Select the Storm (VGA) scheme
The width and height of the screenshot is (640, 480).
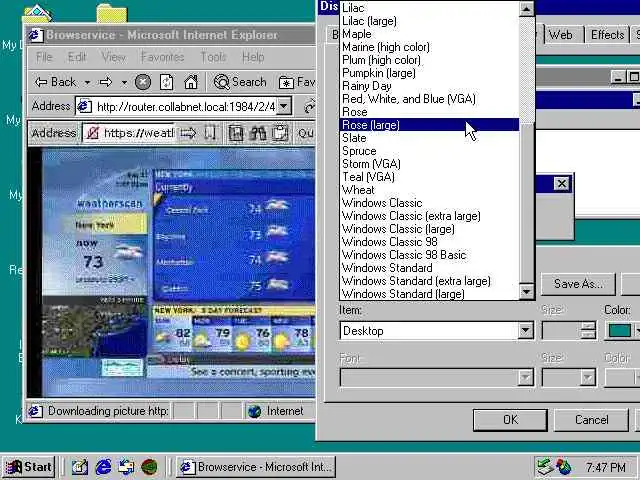(429, 164)
